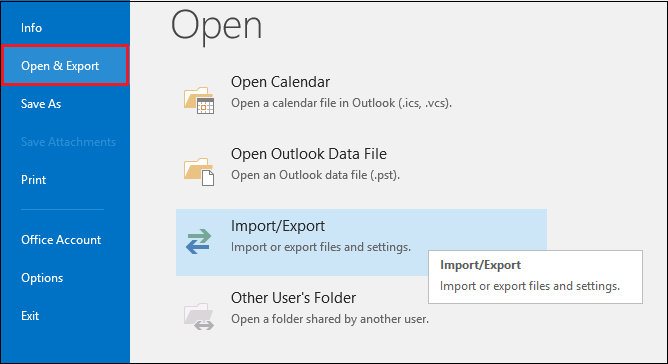Click the Other User's Folder icon
The height and width of the screenshot is (364, 668).
pyautogui.click(x=199, y=317)
